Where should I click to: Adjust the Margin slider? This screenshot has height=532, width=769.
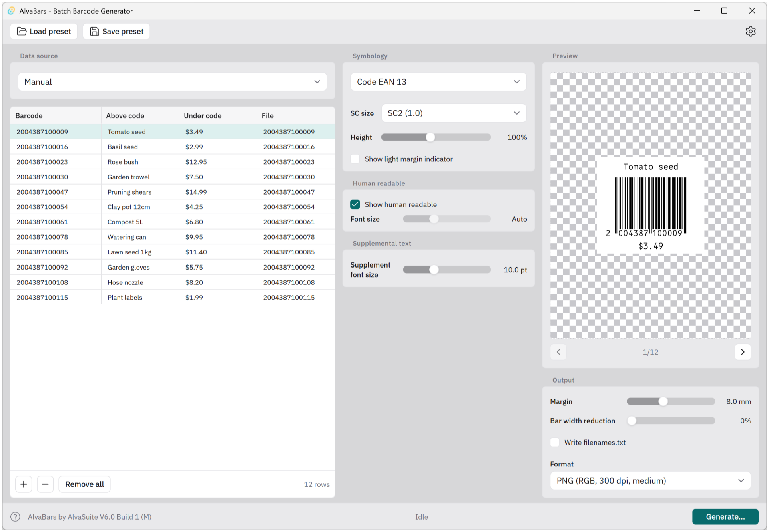[x=671, y=401]
